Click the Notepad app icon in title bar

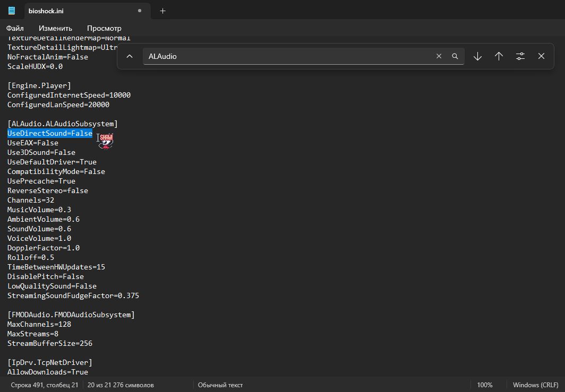[12, 11]
